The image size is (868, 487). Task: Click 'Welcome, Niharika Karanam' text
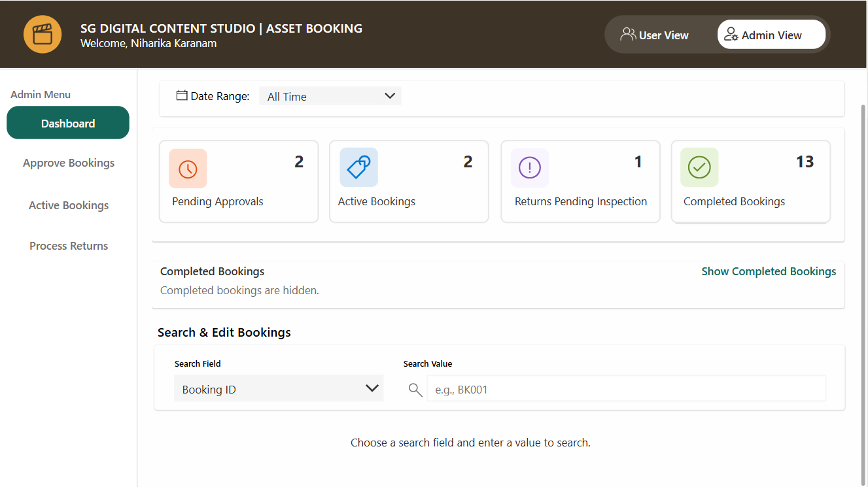[x=148, y=43]
